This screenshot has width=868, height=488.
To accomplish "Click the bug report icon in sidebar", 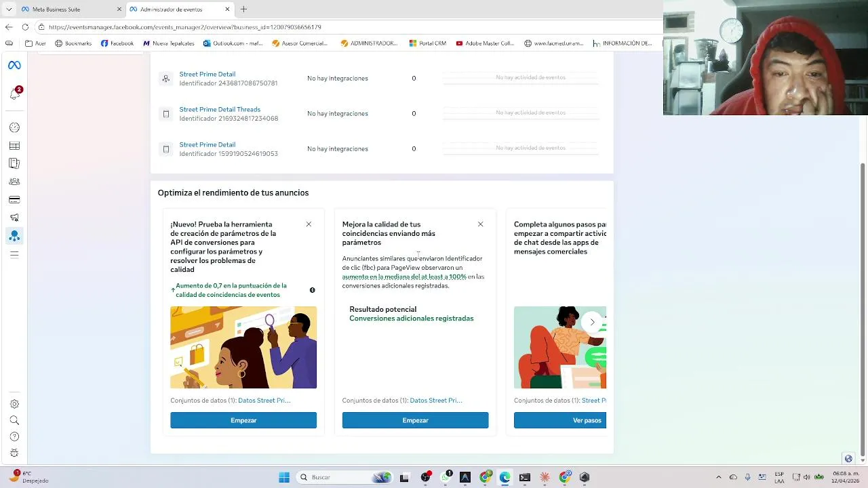I will click(14, 453).
